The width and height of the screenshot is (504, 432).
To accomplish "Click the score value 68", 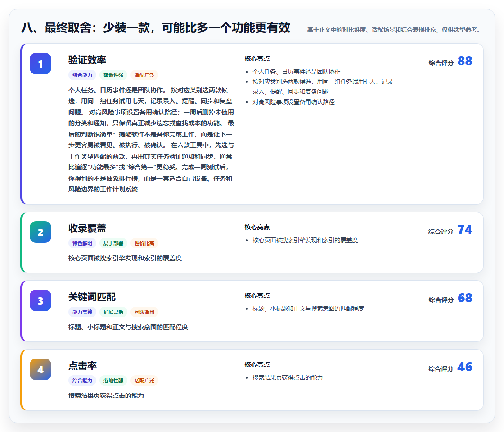I will [465, 298].
